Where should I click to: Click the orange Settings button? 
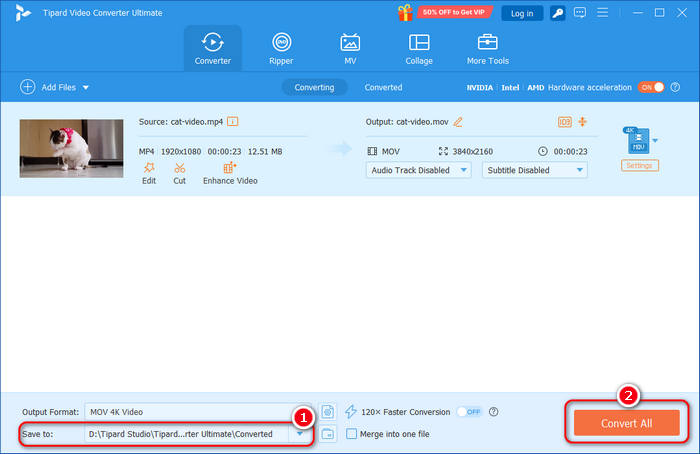tap(639, 165)
